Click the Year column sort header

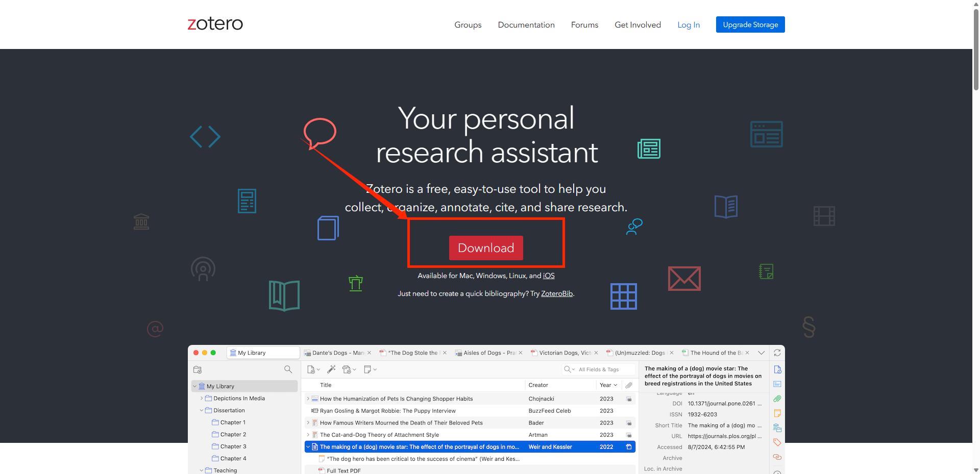coord(608,385)
